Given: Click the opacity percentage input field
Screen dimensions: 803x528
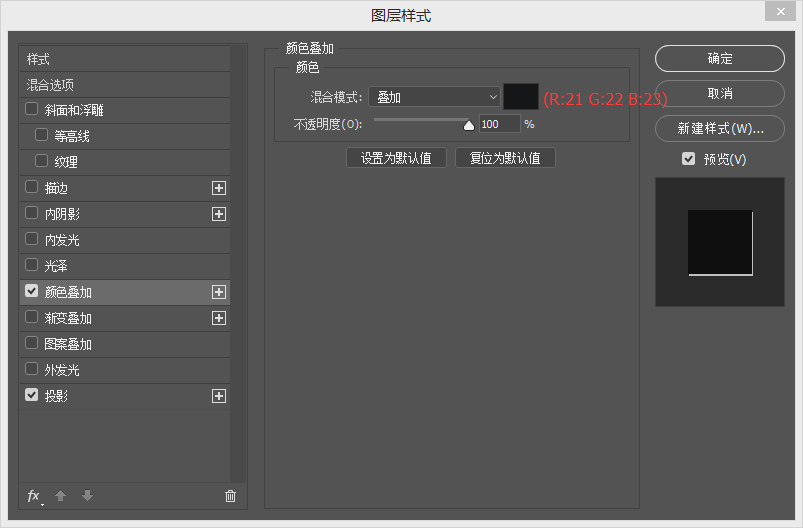Looking at the screenshot, I should point(499,124).
